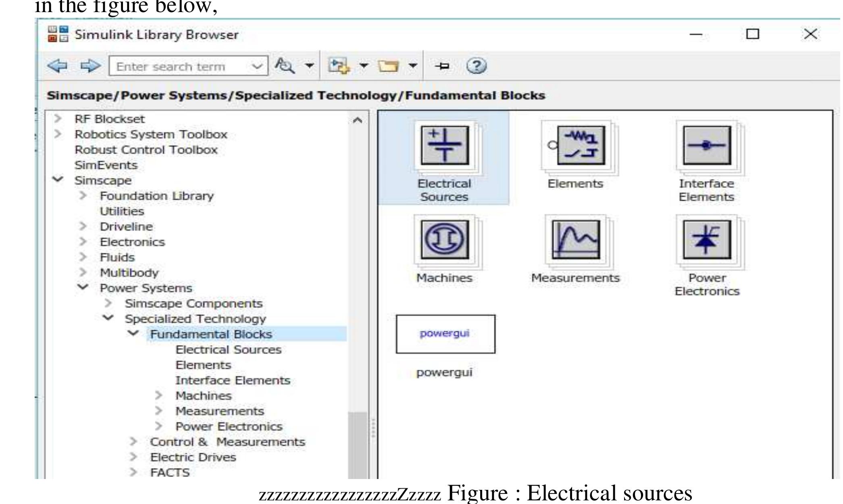843x504 pixels.
Task: Click the back navigation arrow
Action: pyautogui.click(x=57, y=66)
